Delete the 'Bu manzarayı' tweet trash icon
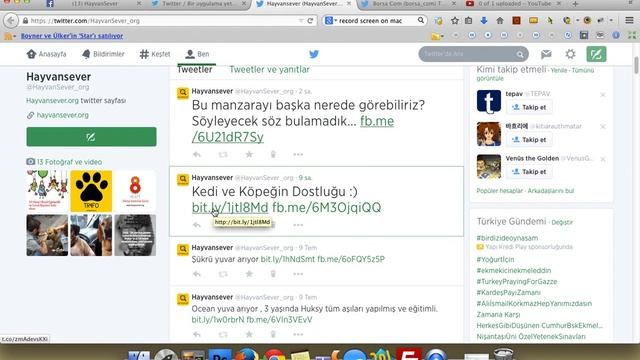The image size is (640, 360). coord(273,154)
